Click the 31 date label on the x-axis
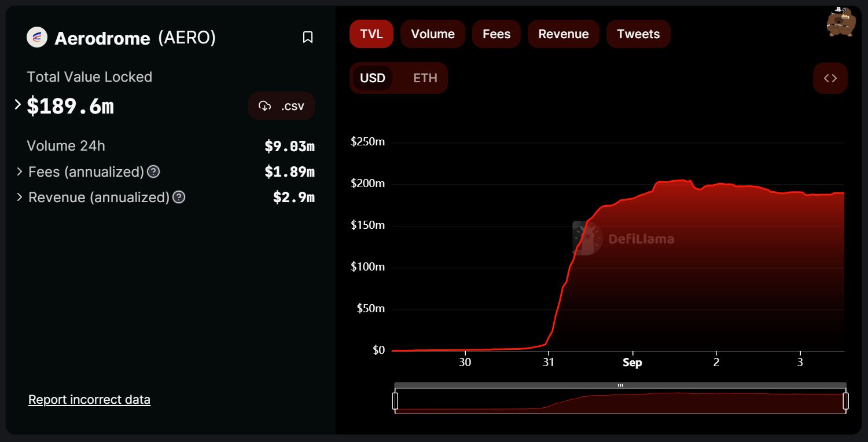This screenshot has height=442, width=868. [x=549, y=363]
